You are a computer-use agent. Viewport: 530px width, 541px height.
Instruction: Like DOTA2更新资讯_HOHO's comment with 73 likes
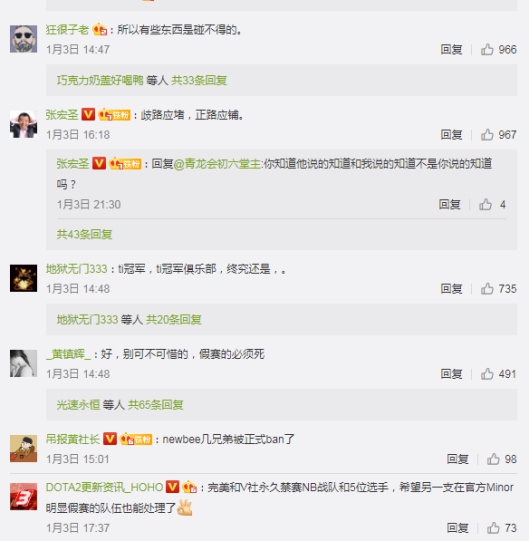(493, 528)
